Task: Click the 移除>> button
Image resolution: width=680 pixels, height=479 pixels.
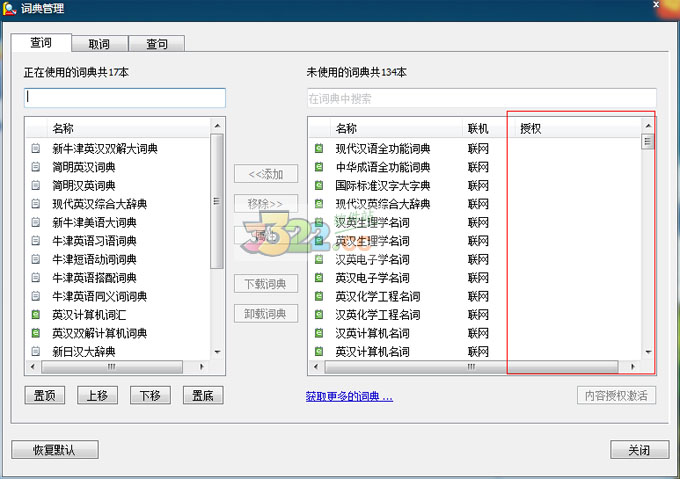Action: coord(266,203)
